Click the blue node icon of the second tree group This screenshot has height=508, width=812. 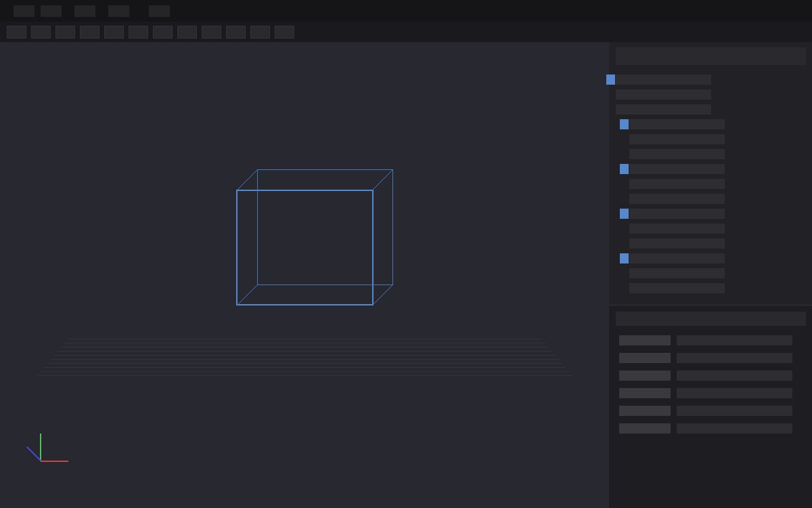coord(624,169)
